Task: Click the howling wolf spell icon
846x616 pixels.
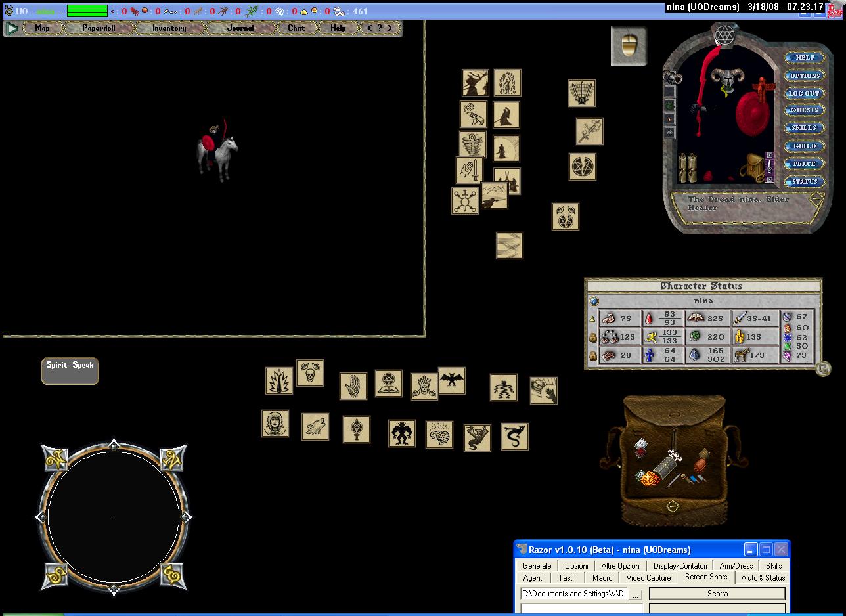Action: click(x=315, y=427)
